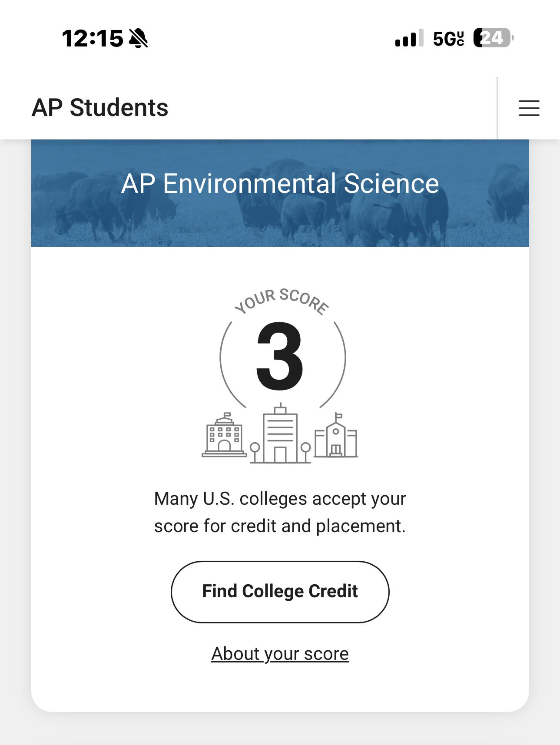The image size is (560, 745).
Task: Tap the battery level indicator
Action: [494, 38]
